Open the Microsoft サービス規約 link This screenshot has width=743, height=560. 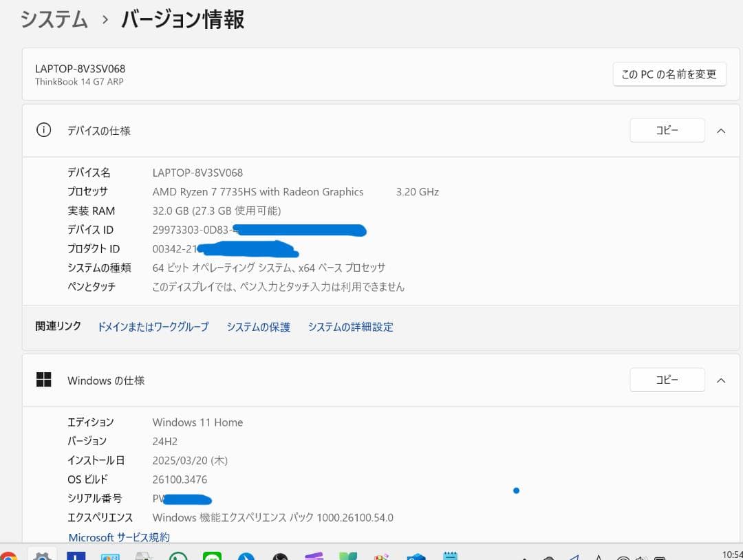click(118, 537)
